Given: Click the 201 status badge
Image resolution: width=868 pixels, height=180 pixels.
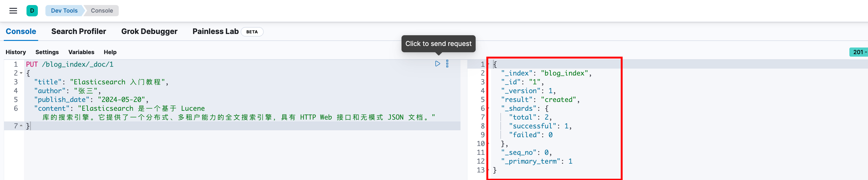Looking at the screenshot, I should 858,52.
